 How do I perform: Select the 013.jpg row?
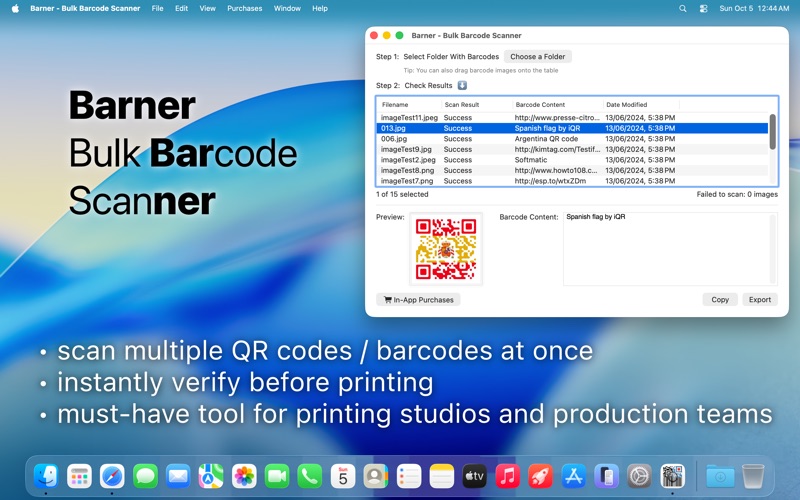pyautogui.click(x=572, y=128)
